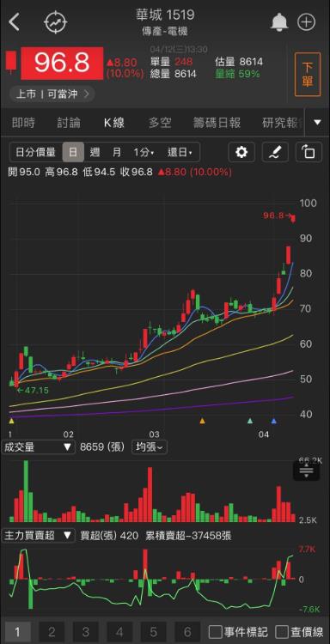This screenshot has width=330, height=644.
Task: Tap the volume panel resize handle icon
Action: pos(307,471)
